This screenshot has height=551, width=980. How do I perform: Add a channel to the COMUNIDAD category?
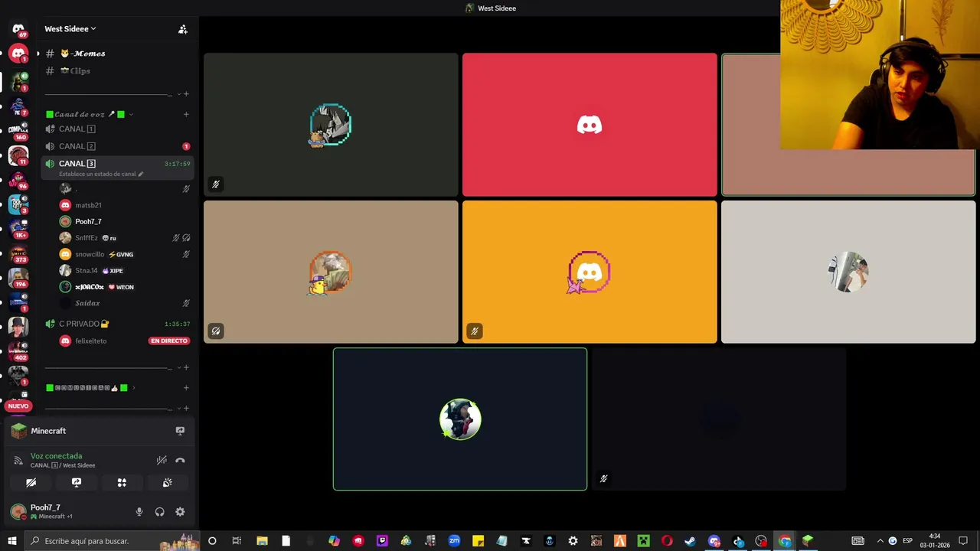click(186, 388)
